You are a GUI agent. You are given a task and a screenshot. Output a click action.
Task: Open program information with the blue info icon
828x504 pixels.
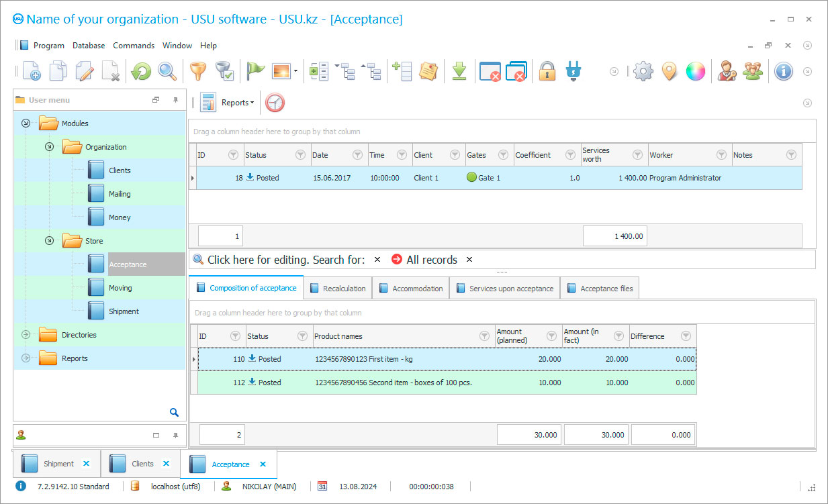click(x=783, y=70)
